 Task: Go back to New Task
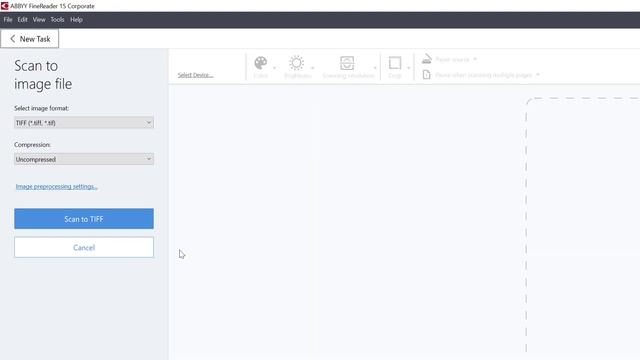30,39
